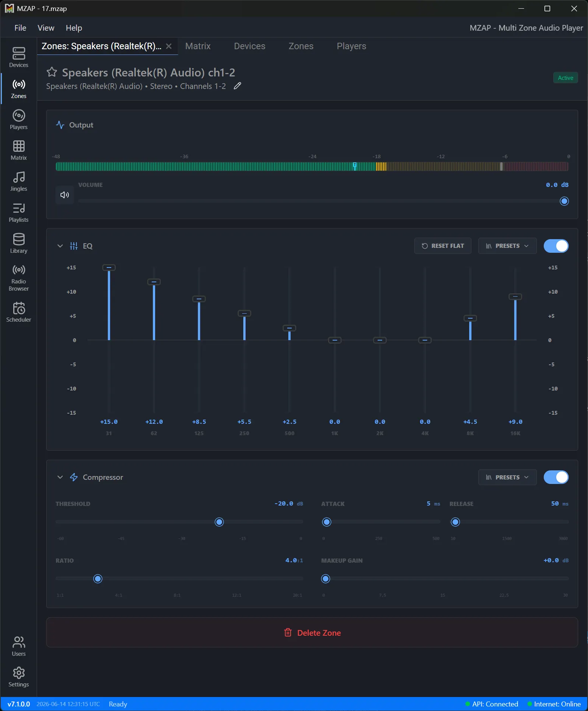Open the Users sidebar section
The image size is (588, 711).
pyautogui.click(x=19, y=647)
